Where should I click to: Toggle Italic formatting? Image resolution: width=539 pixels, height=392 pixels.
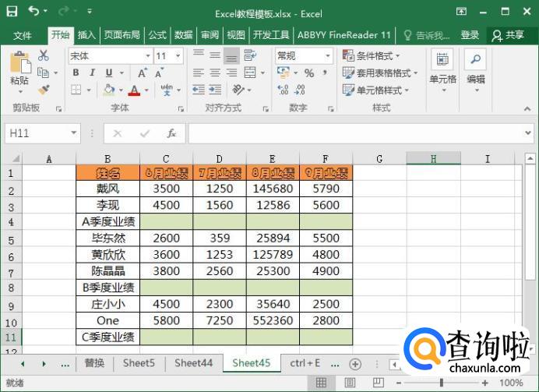92,73
